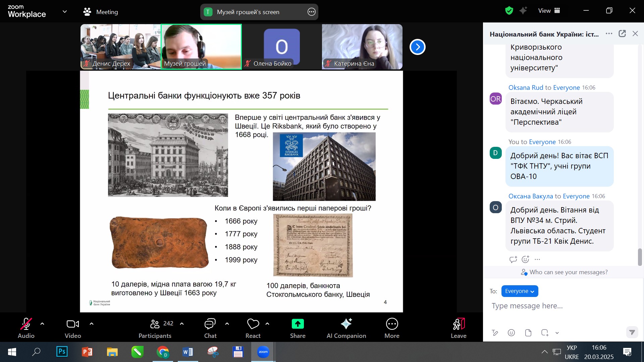Open the React heart icon
This screenshot has width=644, height=362.
point(253,324)
